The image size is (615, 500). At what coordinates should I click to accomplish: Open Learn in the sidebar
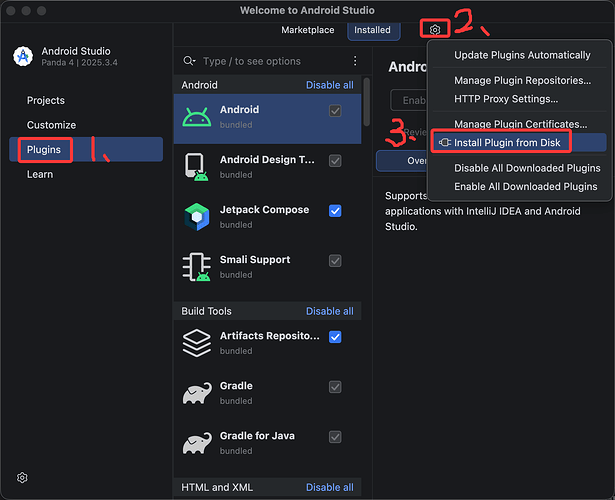86,174
